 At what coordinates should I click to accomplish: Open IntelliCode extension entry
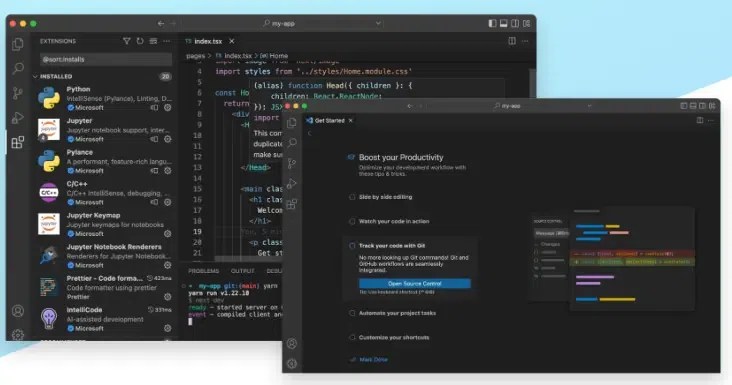(x=105, y=319)
